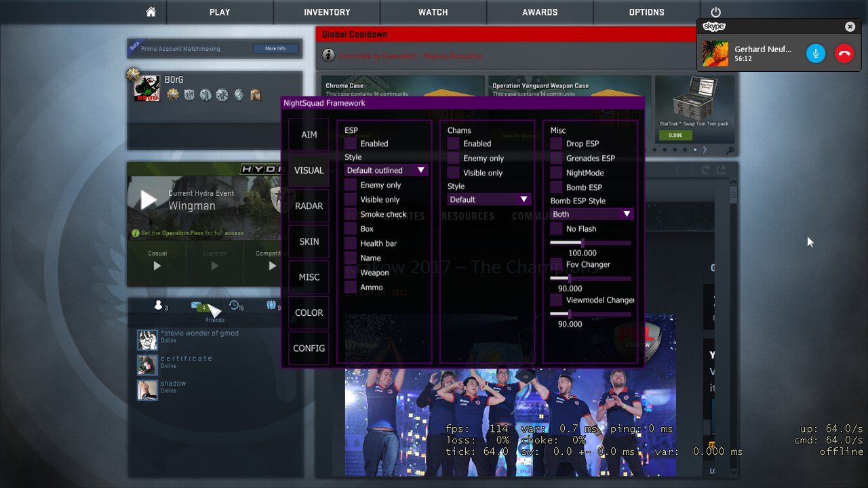This screenshot has height=488, width=868.
Task: Toggle the Ammo checkbox
Action: (351, 287)
